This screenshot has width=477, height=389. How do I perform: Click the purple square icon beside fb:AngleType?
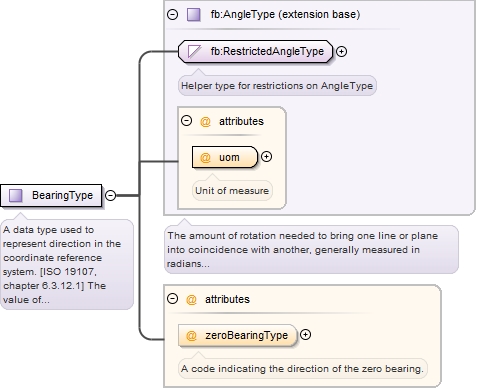pyautogui.click(x=194, y=15)
